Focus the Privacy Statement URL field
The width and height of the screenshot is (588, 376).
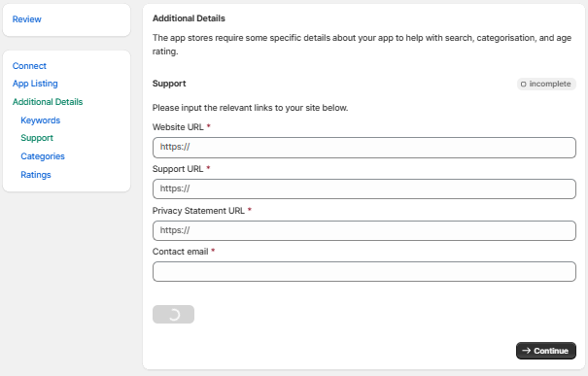[x=364, y=230]
